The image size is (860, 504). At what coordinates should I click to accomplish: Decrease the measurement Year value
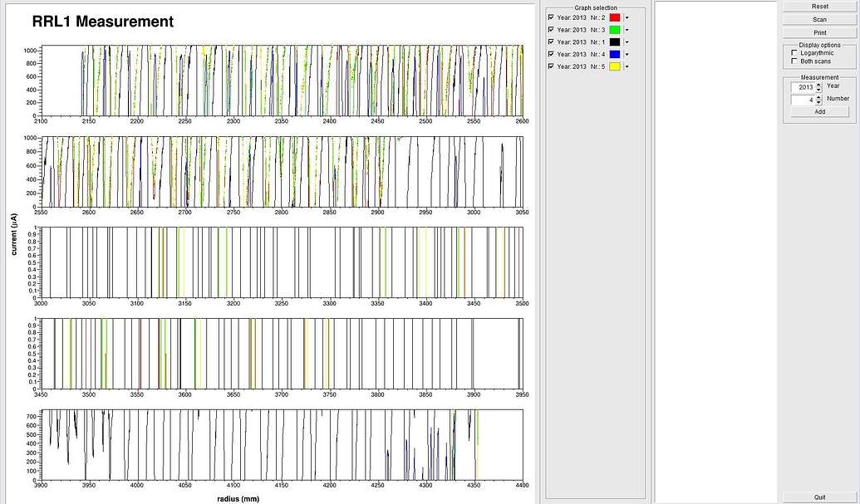(x=818, y=90)
